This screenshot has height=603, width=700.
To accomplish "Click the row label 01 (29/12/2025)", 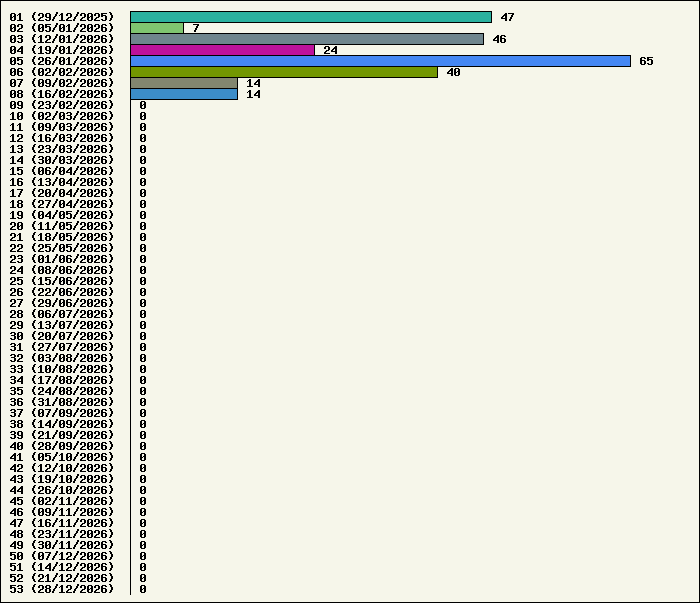I will click(x=62, y=17).
